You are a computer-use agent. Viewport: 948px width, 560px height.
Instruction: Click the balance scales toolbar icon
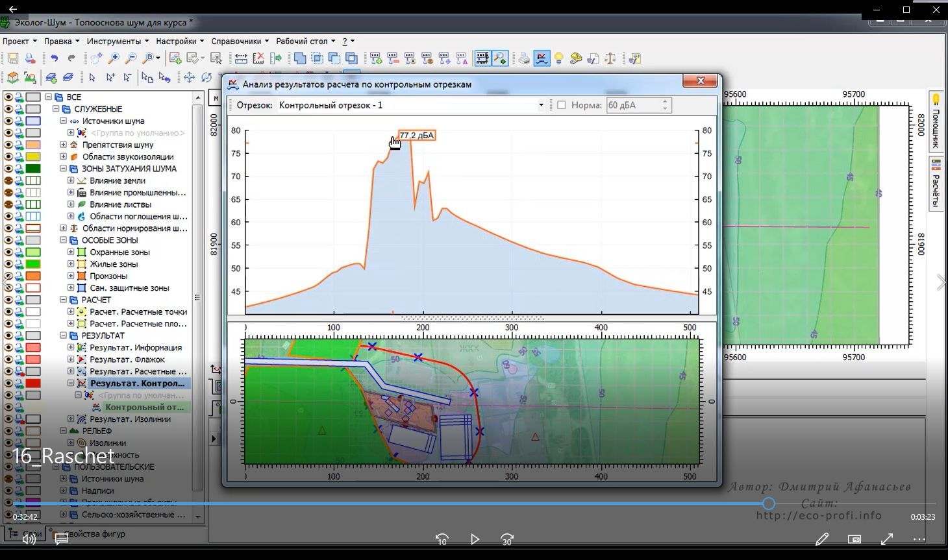click(610, 58)
